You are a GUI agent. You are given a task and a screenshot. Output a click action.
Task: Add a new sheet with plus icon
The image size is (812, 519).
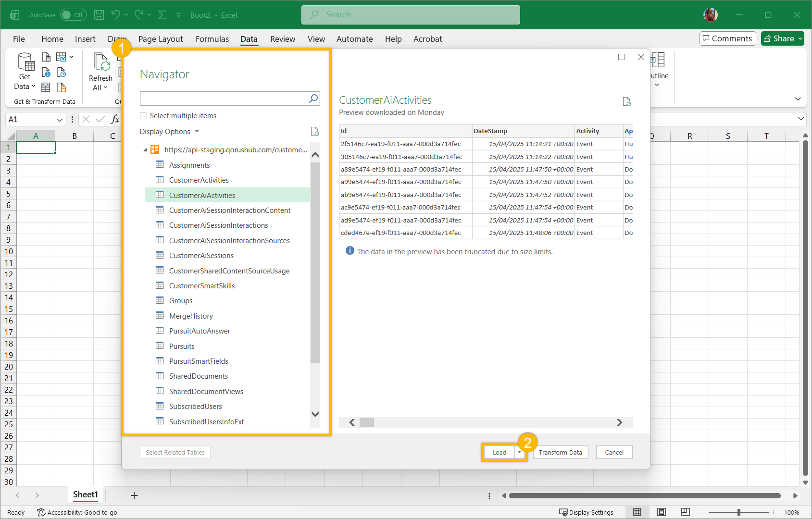[x=134, y=495]
